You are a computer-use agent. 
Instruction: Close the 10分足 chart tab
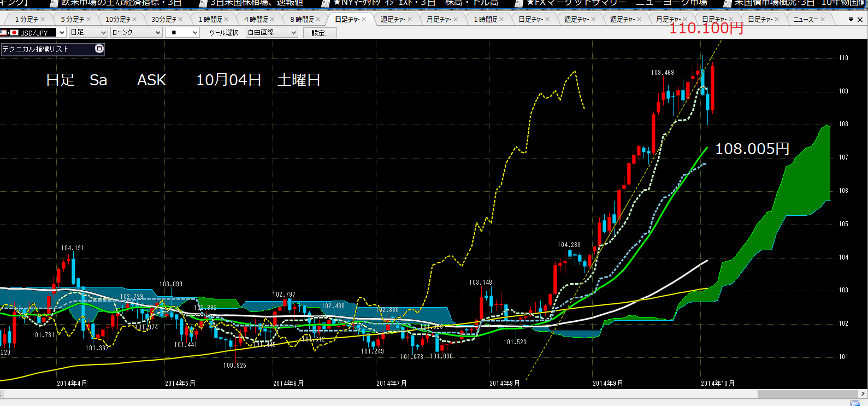tap(134, 20)
